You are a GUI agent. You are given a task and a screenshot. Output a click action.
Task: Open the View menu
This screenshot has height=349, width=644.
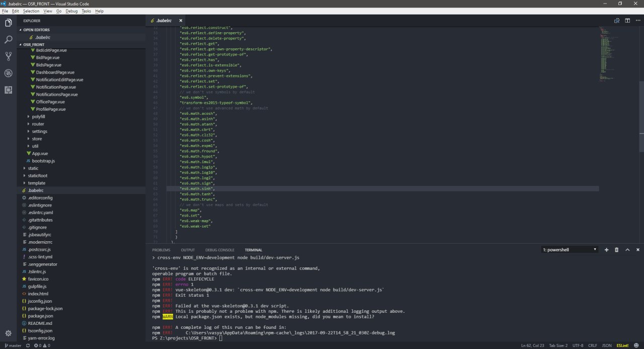click(x=48, y=11)
